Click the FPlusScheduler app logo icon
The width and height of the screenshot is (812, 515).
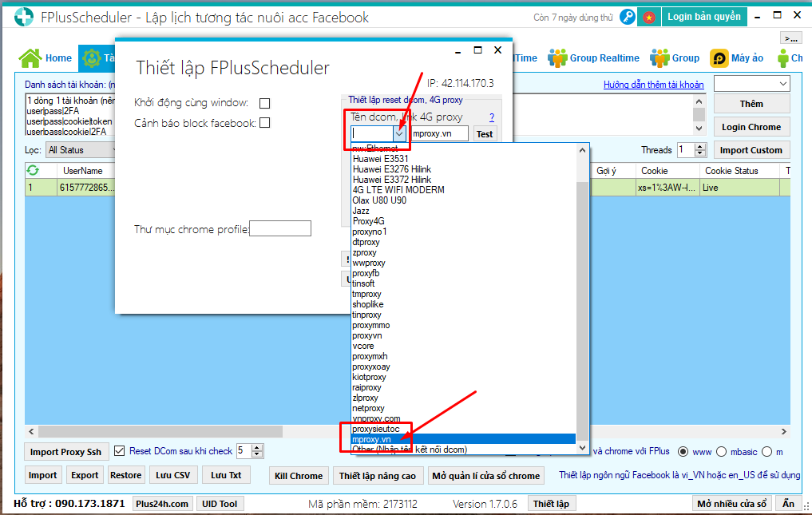coord(24,17)
